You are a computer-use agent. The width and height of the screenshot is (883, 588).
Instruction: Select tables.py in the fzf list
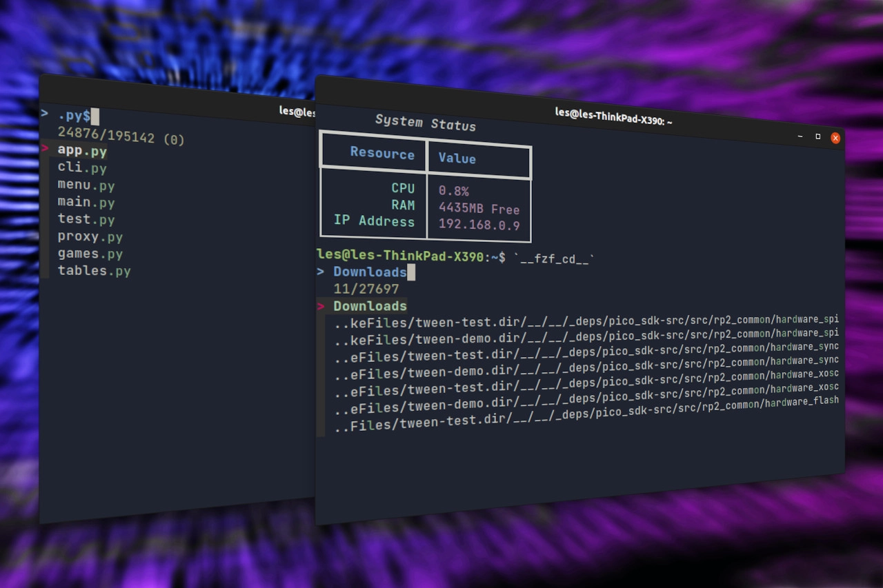pos(95,271)
